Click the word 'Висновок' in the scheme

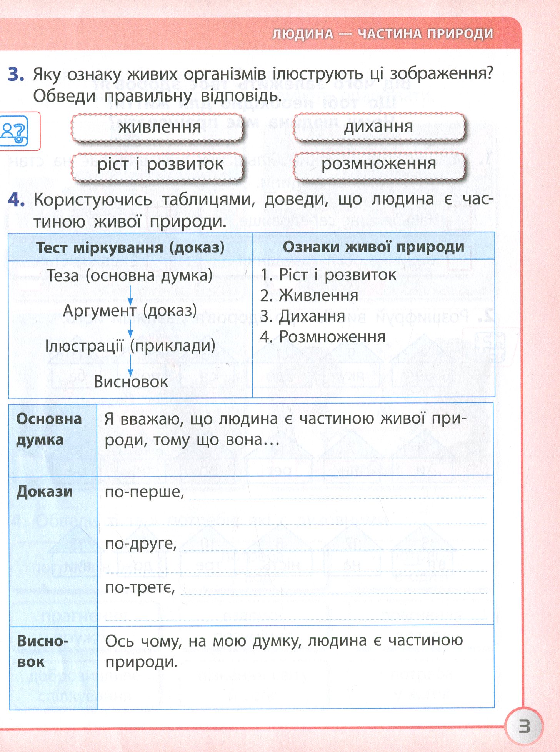131,382
